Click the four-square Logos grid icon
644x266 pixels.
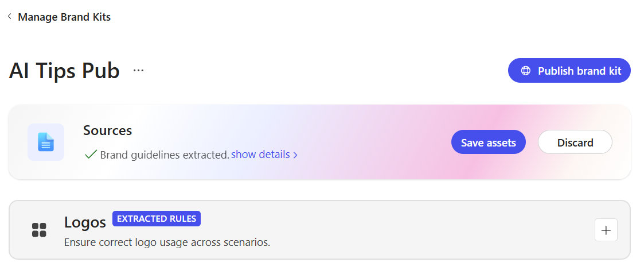(x=39, y=230)
